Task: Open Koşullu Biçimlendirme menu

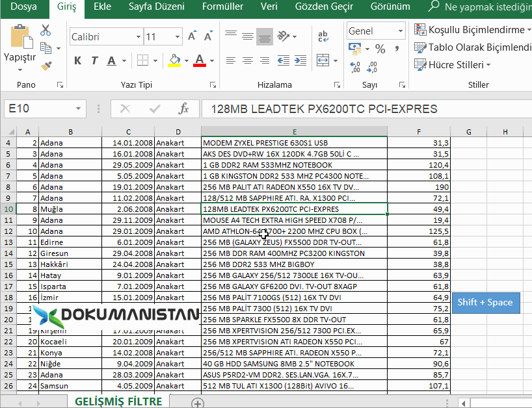Action: 473,30
